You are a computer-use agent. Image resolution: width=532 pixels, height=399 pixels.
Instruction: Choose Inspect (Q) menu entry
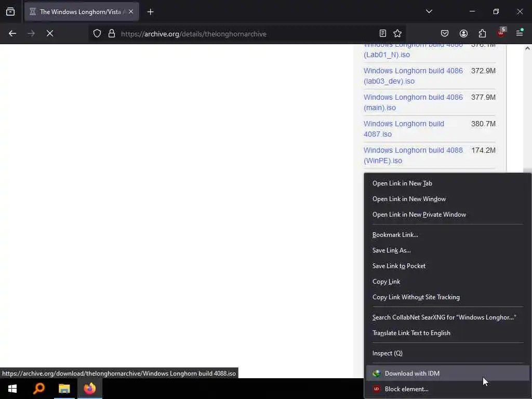(448, 353)
